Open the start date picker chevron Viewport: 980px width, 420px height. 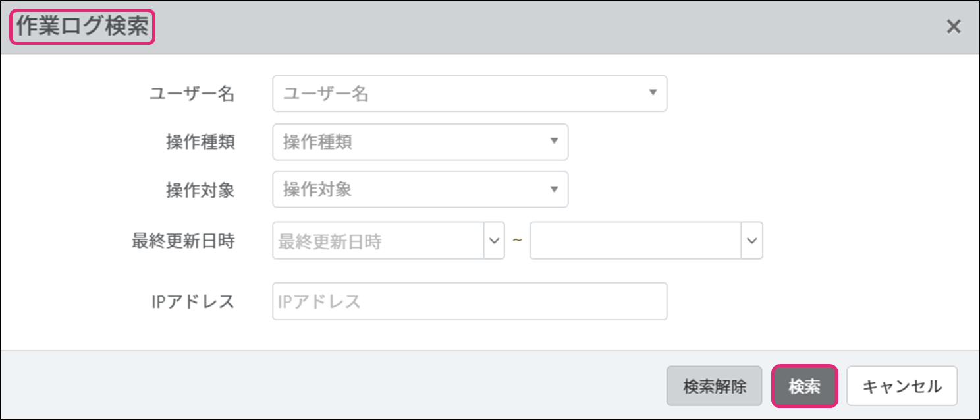coord(494,241)
